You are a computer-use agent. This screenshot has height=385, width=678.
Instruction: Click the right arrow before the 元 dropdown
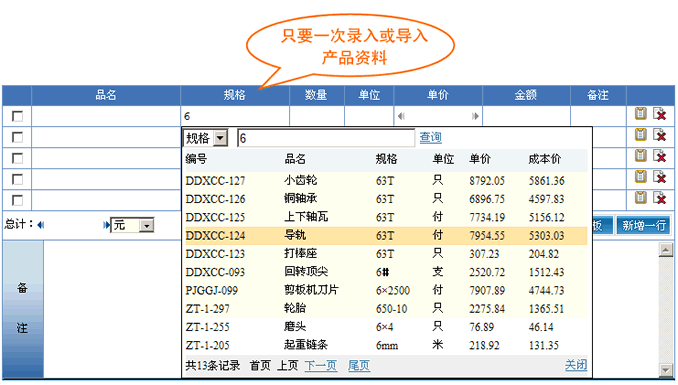tap(106, 225)
